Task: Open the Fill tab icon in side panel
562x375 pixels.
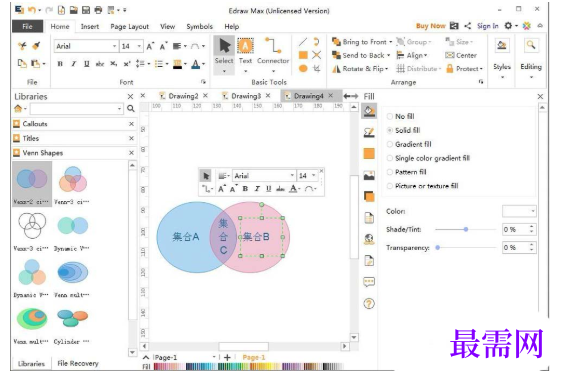Action: pos(369,111)
